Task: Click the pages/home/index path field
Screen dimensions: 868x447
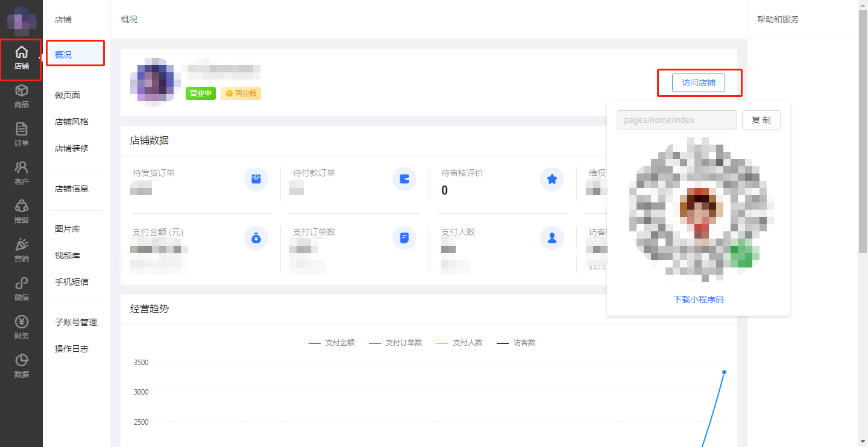Action: (676, 120)
